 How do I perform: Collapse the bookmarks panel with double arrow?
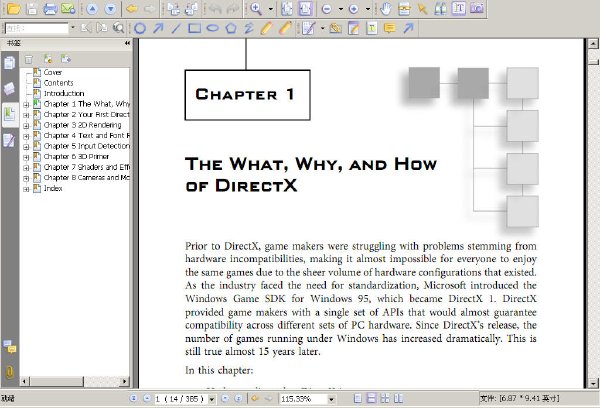tap(127, 43)
